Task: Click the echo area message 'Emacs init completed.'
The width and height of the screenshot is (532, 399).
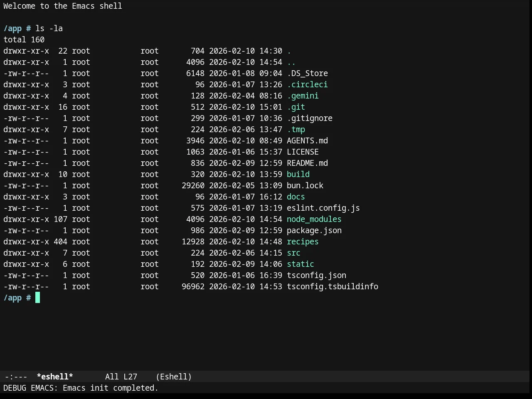Action: (x=111, y=388)
